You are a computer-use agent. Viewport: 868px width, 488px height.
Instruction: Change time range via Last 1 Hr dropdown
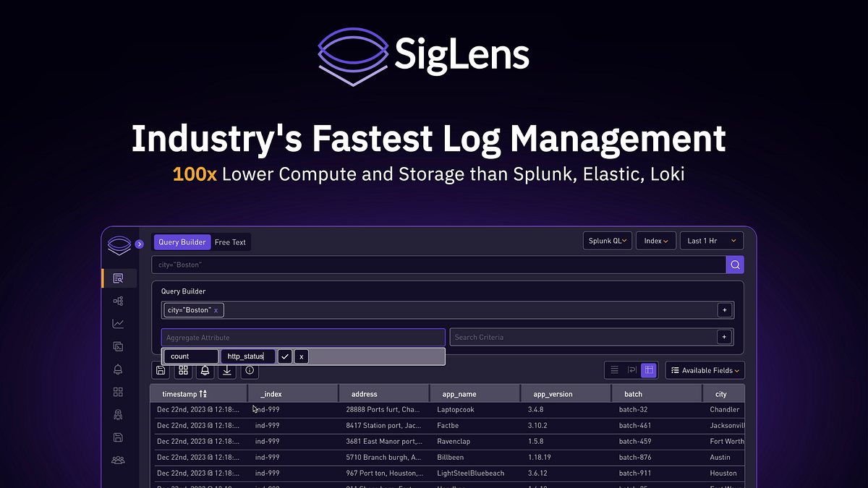pos(710,240)
